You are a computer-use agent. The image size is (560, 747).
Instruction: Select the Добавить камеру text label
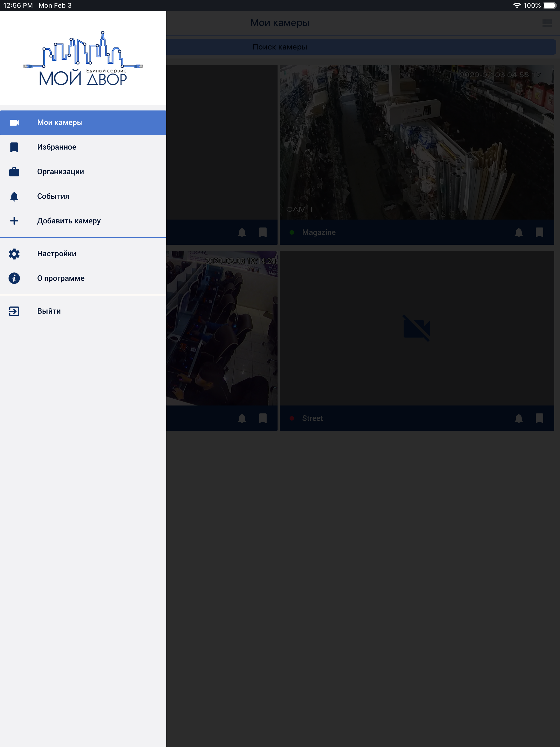pyautogui.click(x=69, y=221)
